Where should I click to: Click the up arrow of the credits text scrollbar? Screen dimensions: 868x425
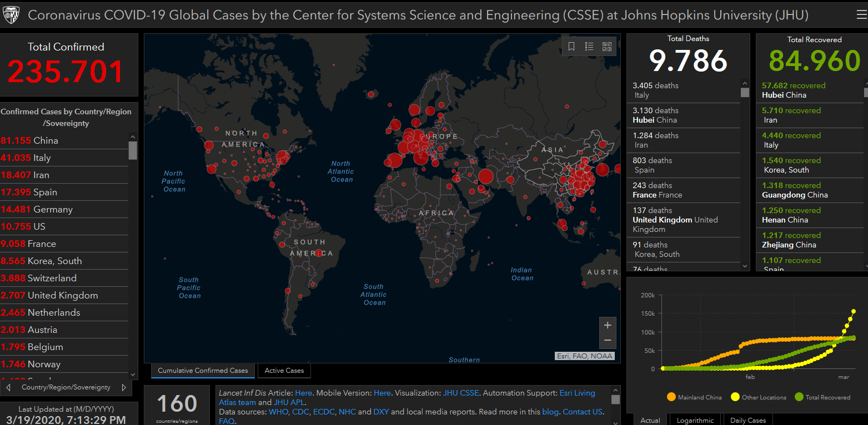coord(615,390)
